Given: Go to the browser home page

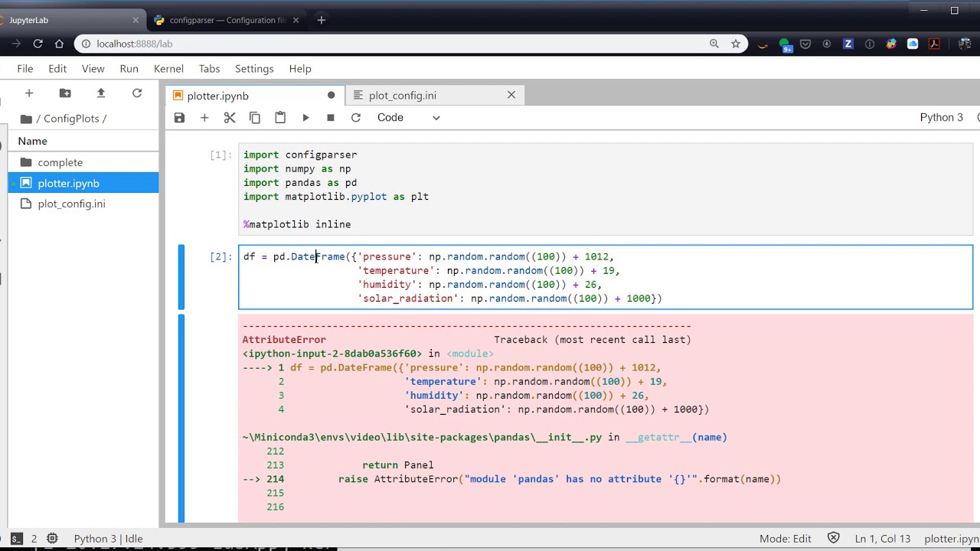Looking at the screenshot, I should tap(59, 44).
